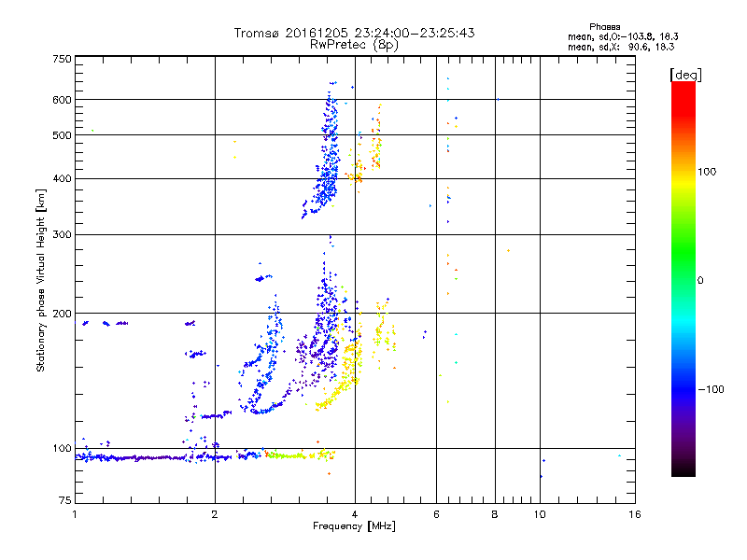Viewport: 747px width, 560px height.
Task: Click the colorbar '100' tick label
Action: tap(707, 172)
